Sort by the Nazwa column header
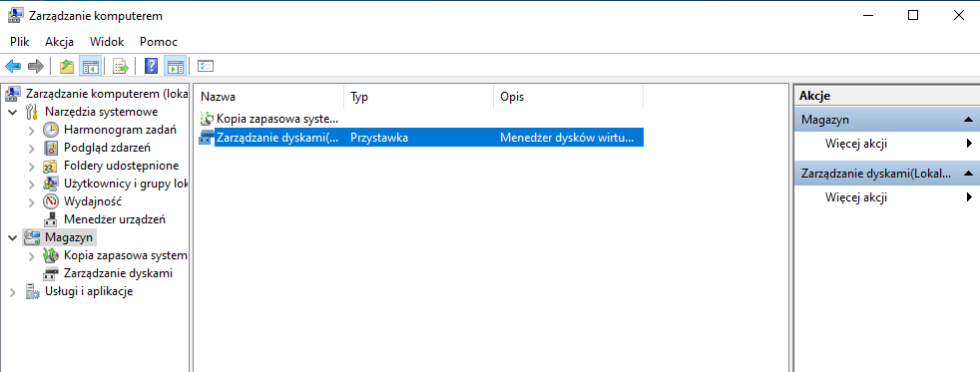 click(268, 97)
